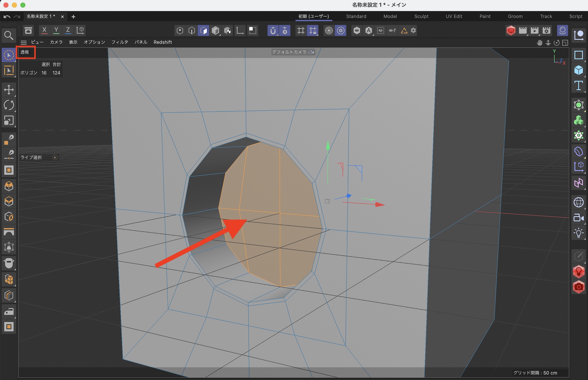588x380 pixels.
Task: Switch to the Sculpt layout tab
Action: [421, 16]
